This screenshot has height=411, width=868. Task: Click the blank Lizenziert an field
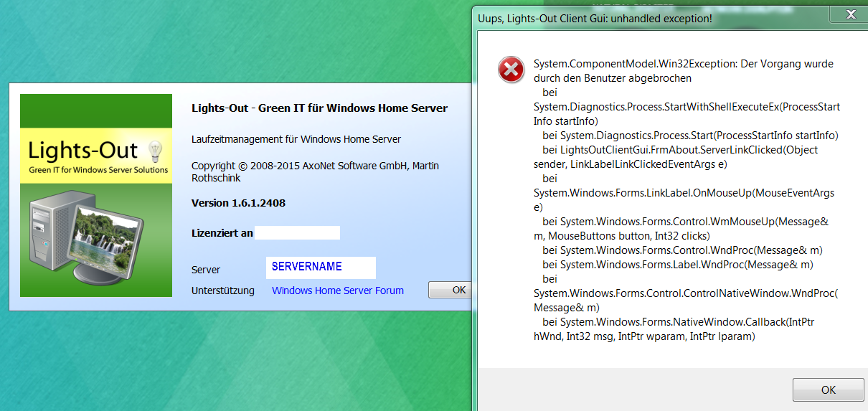click(x=298, y=233)
